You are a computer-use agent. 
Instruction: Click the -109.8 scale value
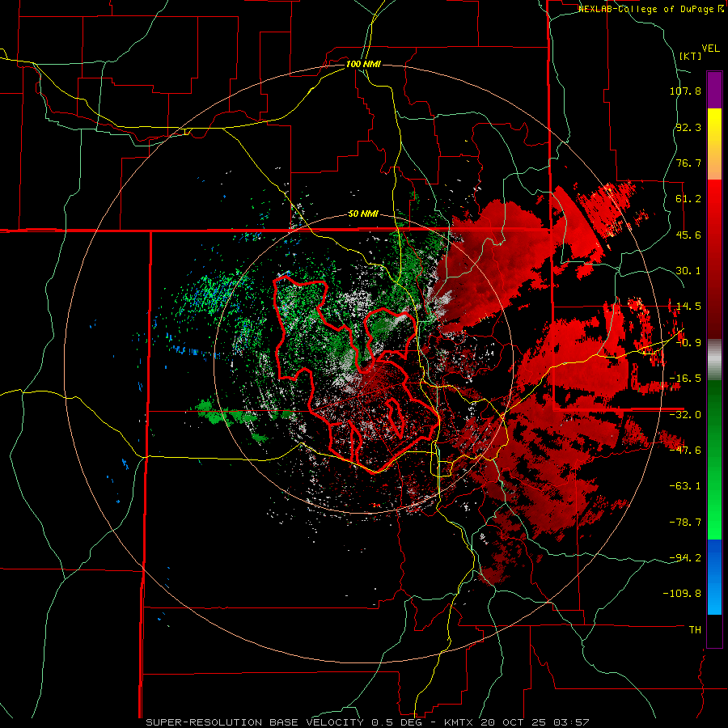tap(682, 594)
